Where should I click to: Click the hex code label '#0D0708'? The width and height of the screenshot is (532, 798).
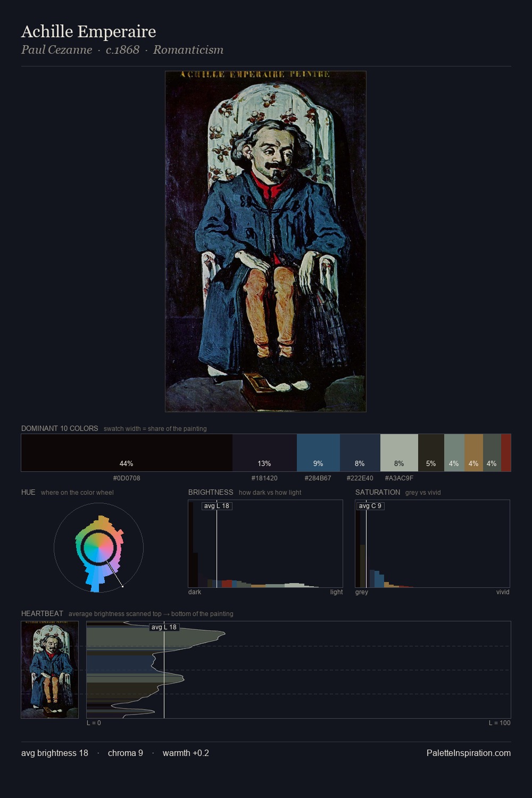coord(127,478)
